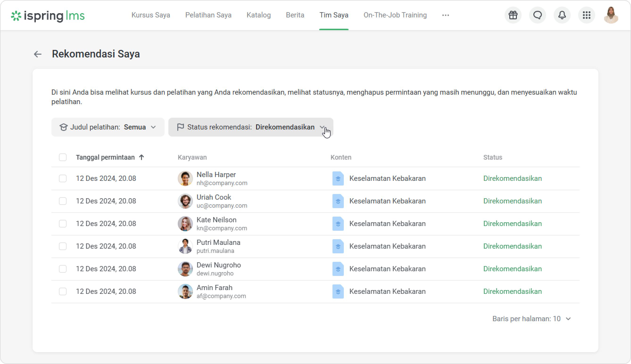Open the Status rekomendasi filter dropdown

[250, 127]
